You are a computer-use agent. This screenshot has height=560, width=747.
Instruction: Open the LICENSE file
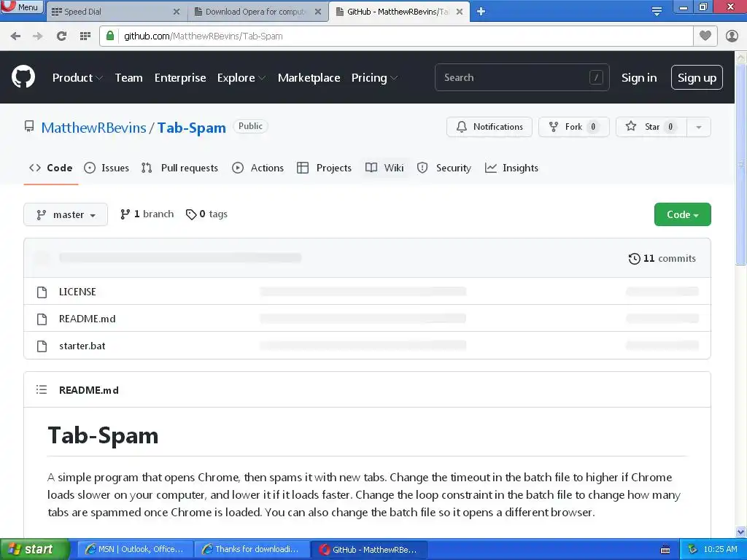(77, 292)
